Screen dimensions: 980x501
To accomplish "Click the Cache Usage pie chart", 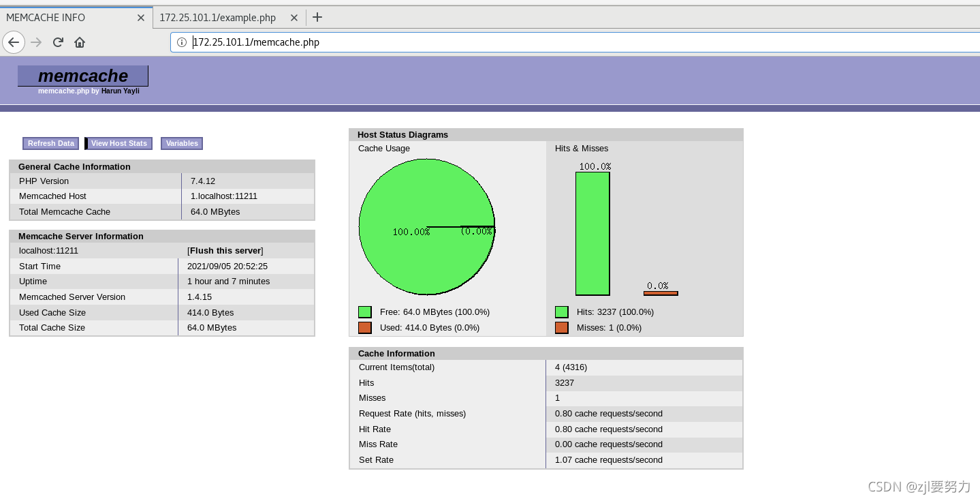I will 427,227.
